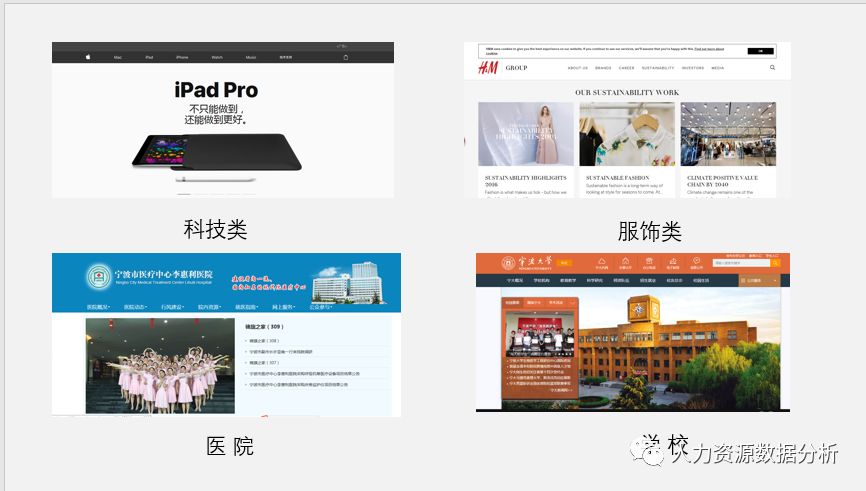The width and height of the screenshot is (866, 491).
Task: Open the hospital nurses group photo
Action: pos(160,366)
